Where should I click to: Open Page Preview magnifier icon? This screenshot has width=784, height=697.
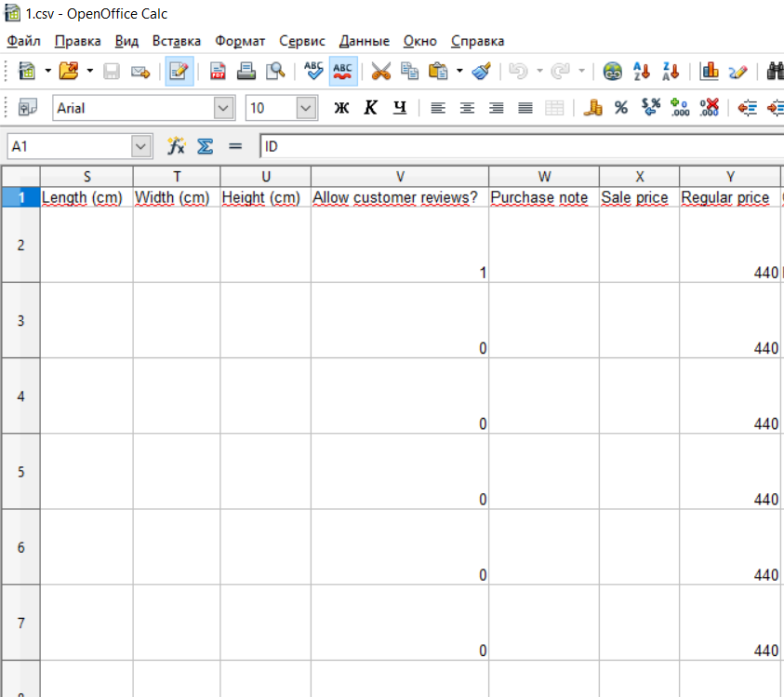click(275, 71)
